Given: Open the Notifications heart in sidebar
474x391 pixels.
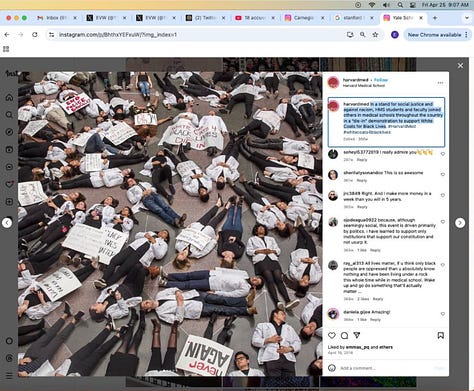Looking at the screenshot, I should point(9,184).
